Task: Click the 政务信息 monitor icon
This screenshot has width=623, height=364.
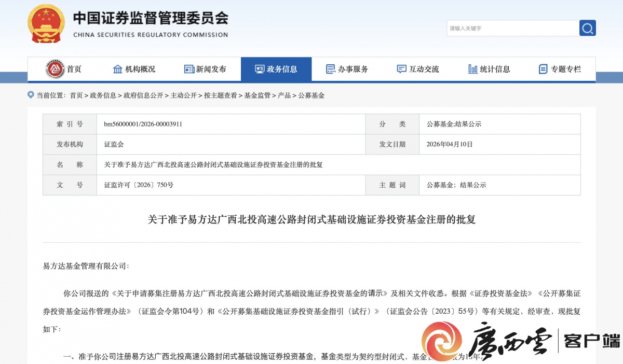Action: (260, 69)
